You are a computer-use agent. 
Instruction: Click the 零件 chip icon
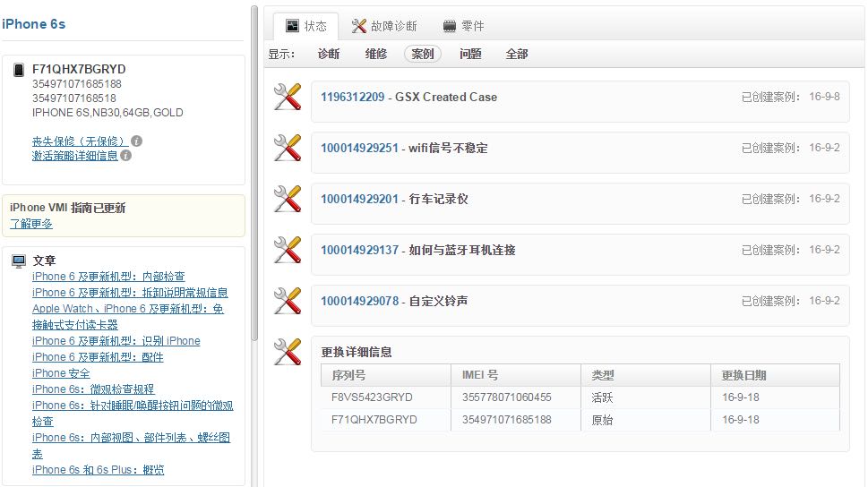pyautogui.click(x=450, y=26)
